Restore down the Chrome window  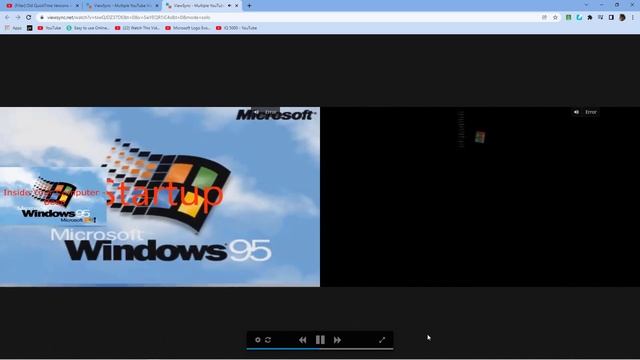click(x=617, y=5)
